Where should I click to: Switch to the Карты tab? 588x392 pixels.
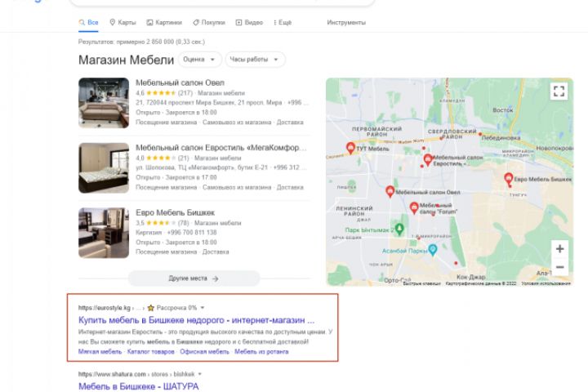[122, 23]
